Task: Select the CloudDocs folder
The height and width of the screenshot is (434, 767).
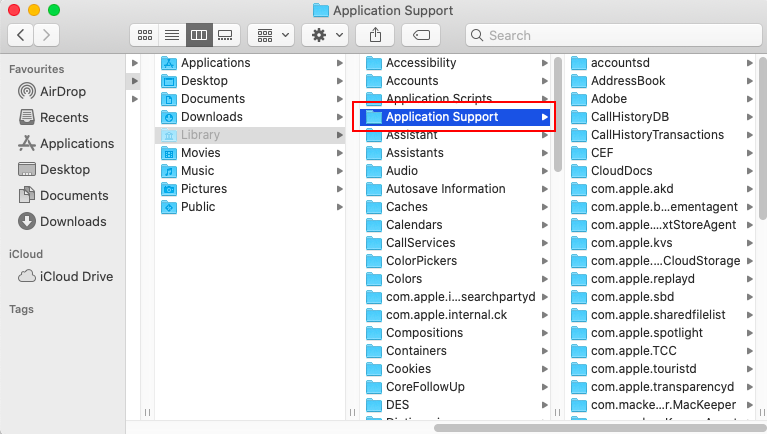Action: click(x=660, y=171)
